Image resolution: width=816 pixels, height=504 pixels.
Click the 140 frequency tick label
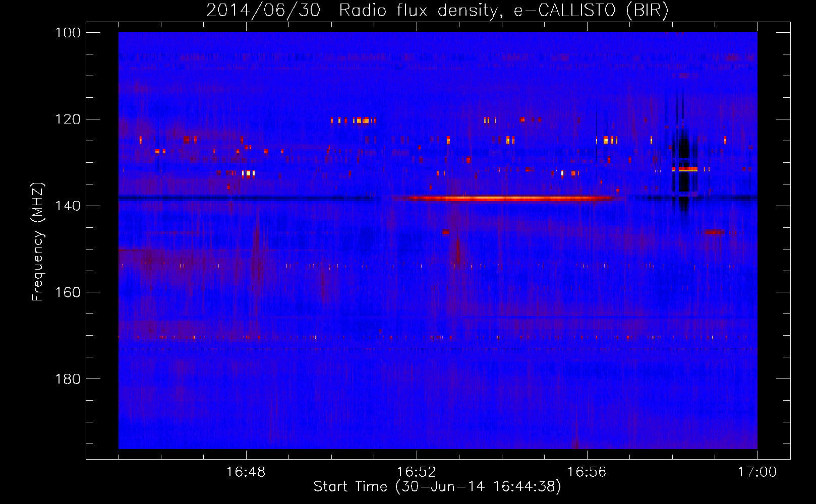pyautogui.click(x=69, y=206)
